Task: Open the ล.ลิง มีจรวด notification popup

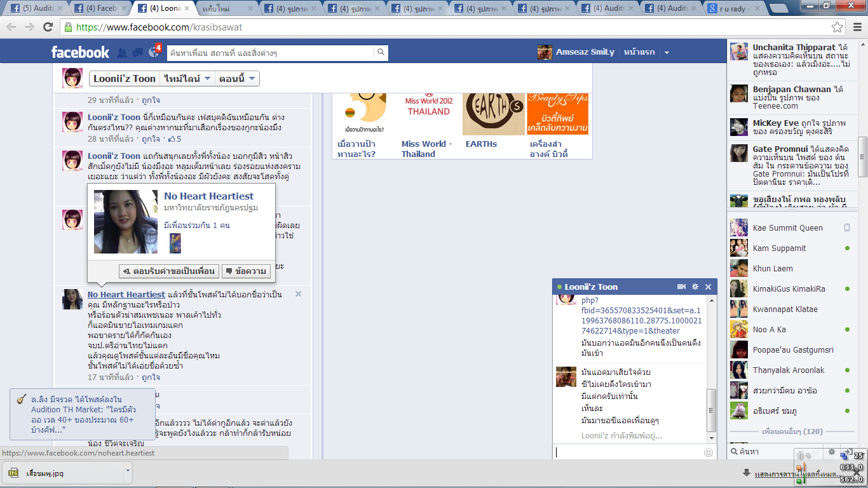Action: [x=83, y=415]
